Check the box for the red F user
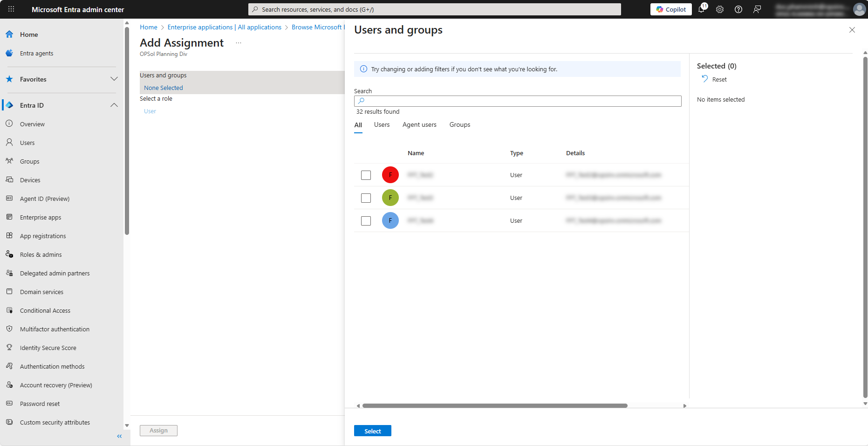The image size is (868, 446). [366, 175]
